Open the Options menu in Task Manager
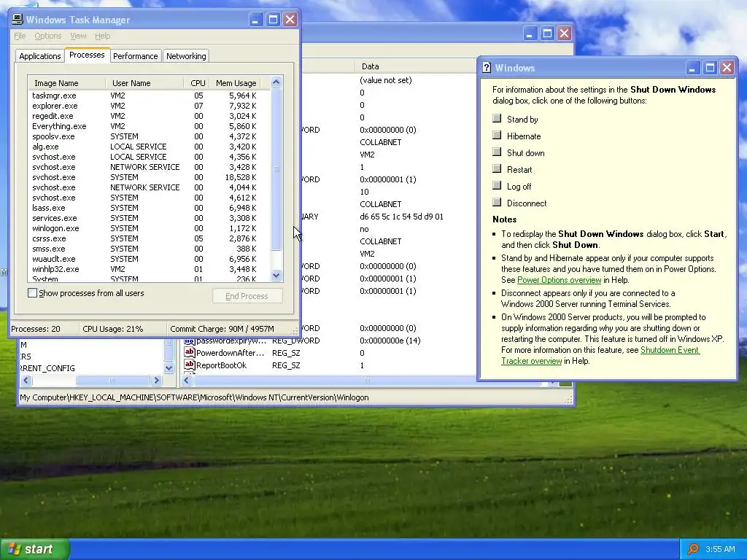The height and width of the screenshot is (560, 747). [47, 36]
